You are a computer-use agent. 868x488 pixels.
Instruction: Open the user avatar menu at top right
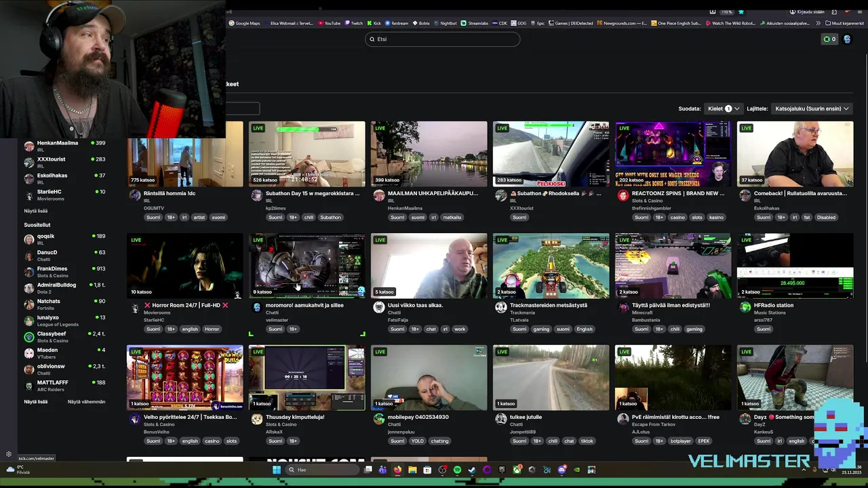[x=847, y=39]
